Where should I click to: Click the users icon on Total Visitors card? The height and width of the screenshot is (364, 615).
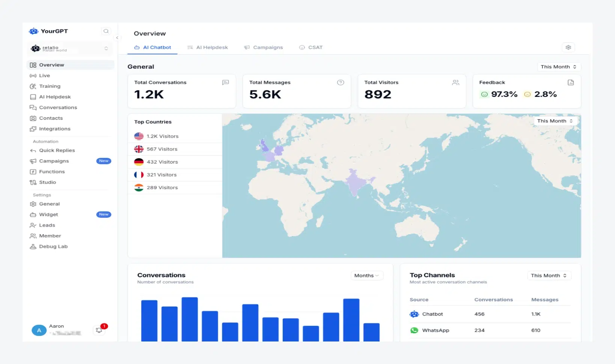coord(455,83)
